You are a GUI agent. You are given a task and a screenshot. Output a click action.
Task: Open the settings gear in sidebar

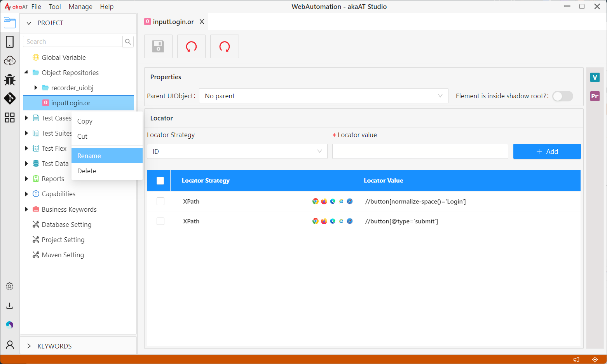10,286
